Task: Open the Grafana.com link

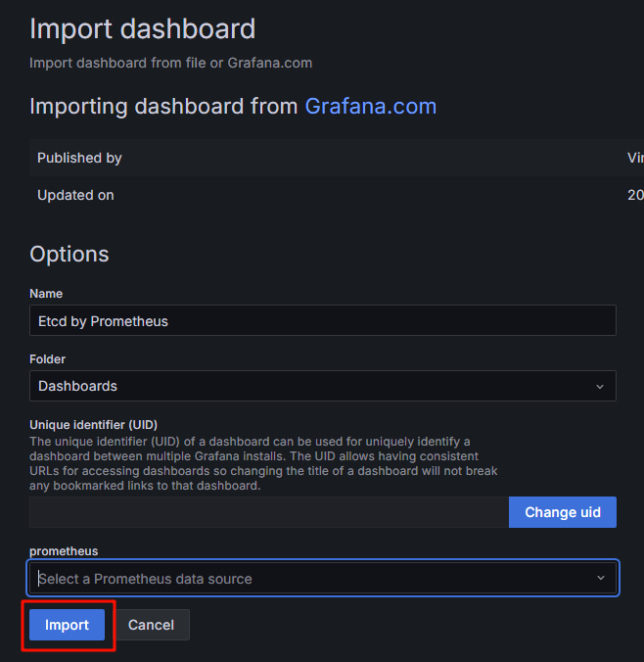Action: click(x=371, y=106)
